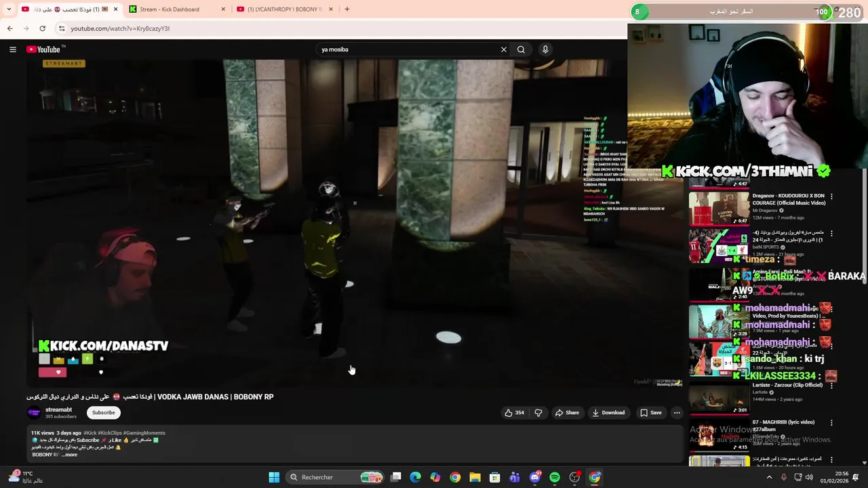This screenshot has height=488, width=868.
Task: Subscribe to the streamabt channel
Action: pos(104,413)
